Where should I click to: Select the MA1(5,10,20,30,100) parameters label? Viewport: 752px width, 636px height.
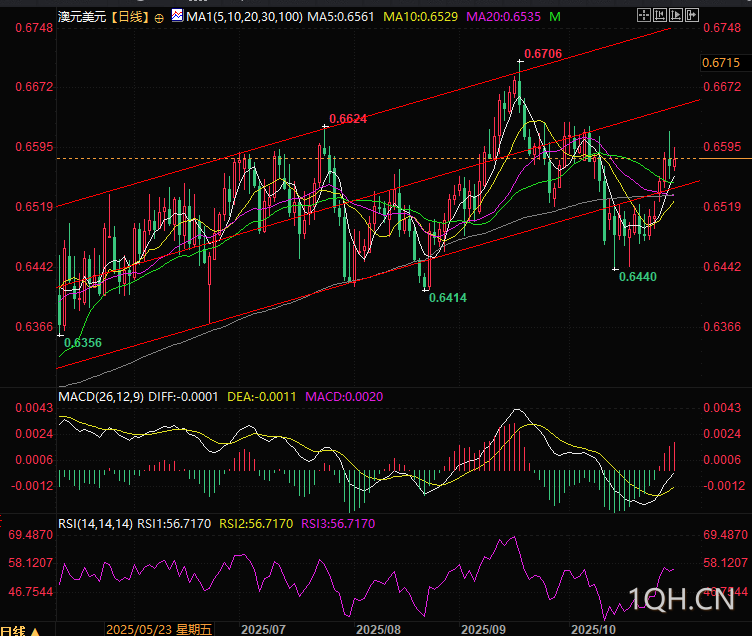(x=243, y=18)
